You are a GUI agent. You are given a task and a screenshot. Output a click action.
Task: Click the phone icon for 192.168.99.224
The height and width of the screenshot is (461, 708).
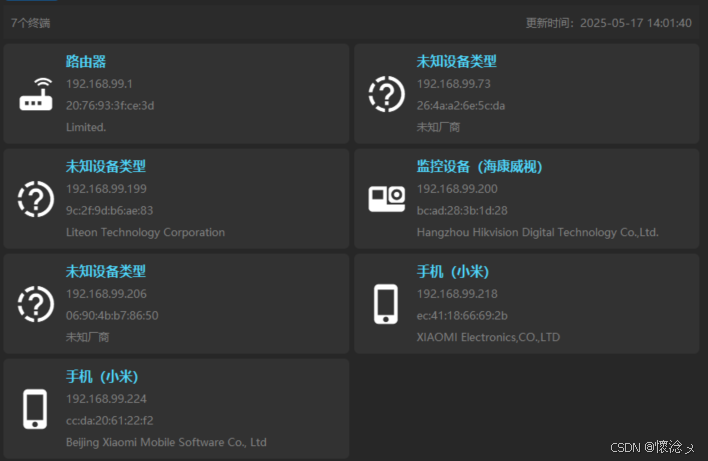pyautogui.click(x=35, y=409)
